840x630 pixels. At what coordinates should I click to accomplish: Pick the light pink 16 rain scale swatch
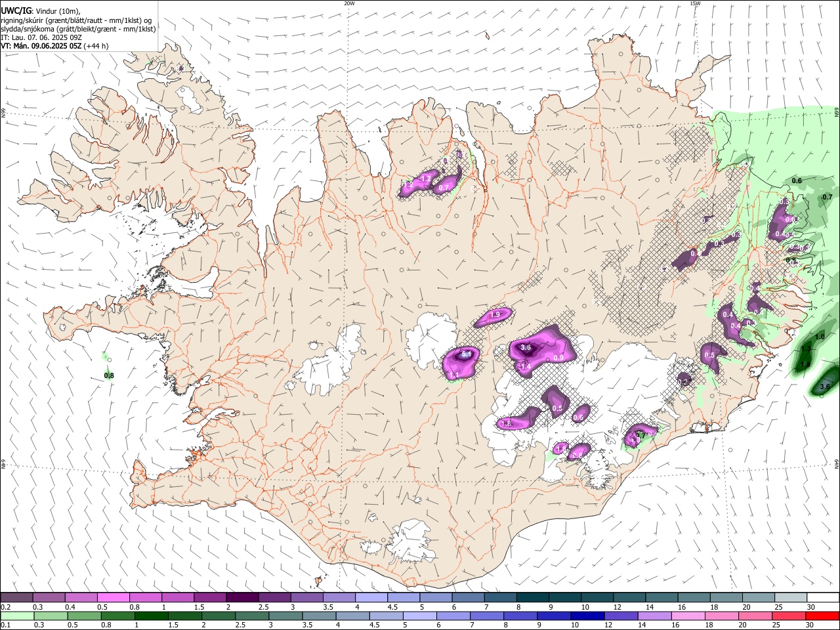(688, 616)
